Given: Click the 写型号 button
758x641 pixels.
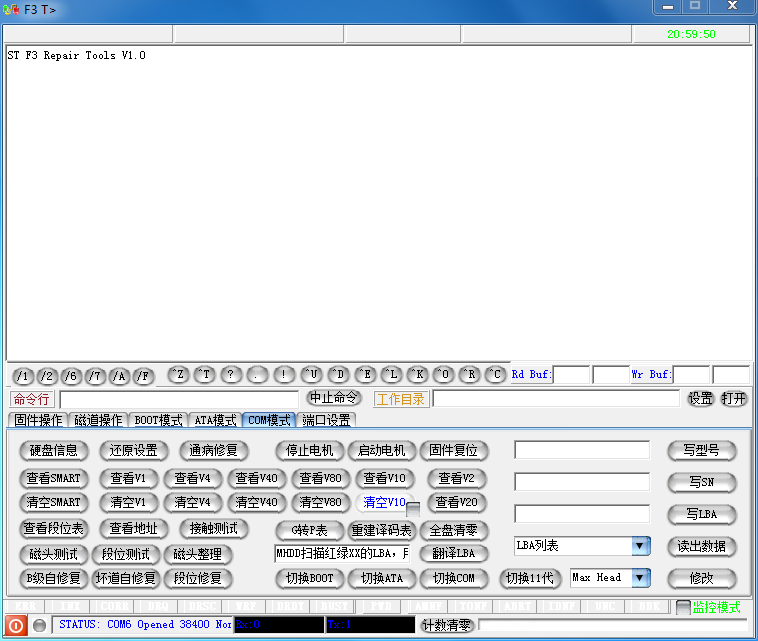Looking at the screenshot, I should (x=701, y=451).
